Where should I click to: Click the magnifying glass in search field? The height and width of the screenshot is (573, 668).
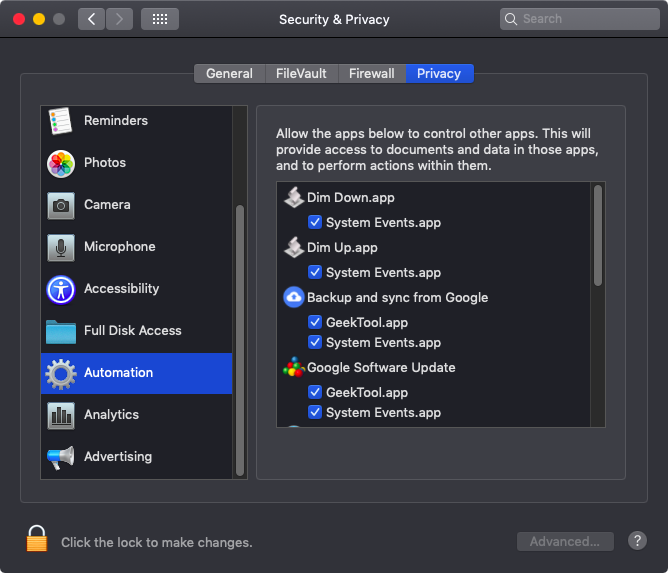point(510,19)
